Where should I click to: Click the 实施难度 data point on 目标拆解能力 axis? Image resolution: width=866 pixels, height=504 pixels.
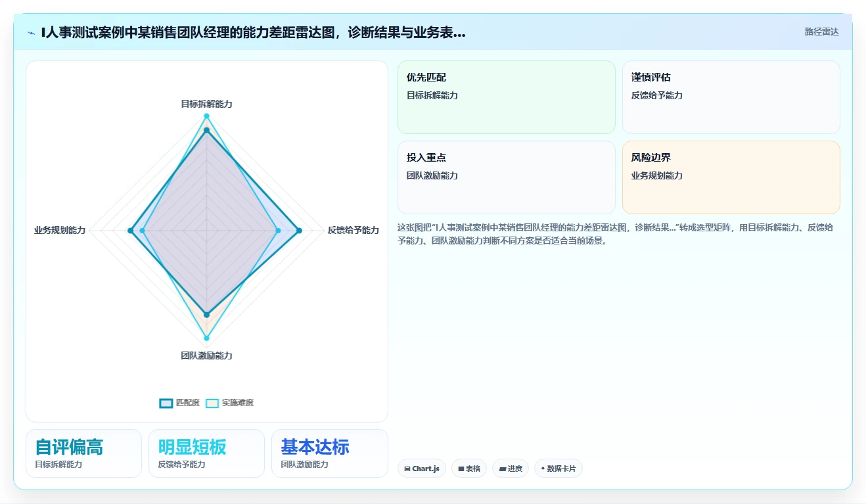(207, 116)
